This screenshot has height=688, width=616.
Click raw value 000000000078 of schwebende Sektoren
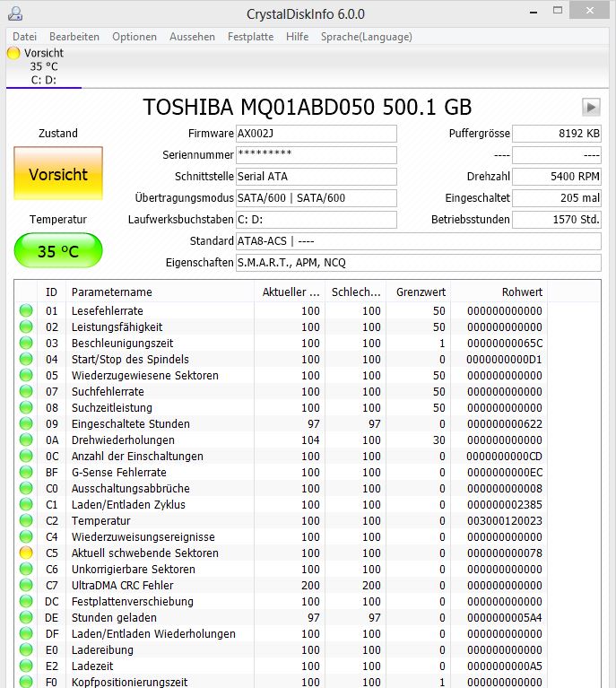tap(505, 553)
